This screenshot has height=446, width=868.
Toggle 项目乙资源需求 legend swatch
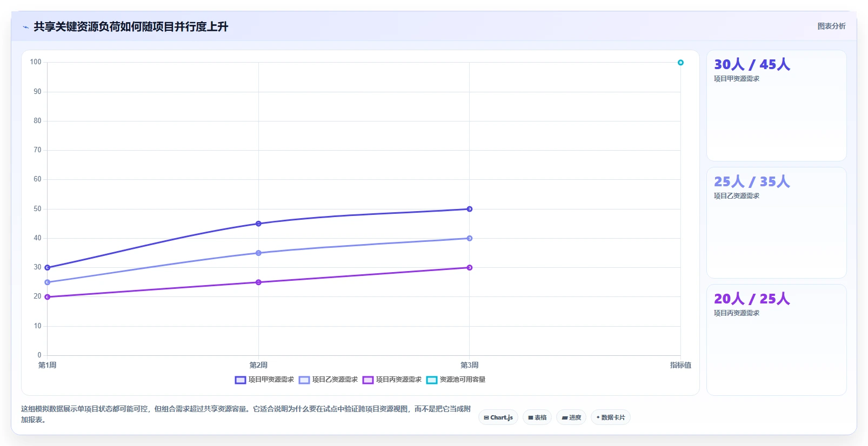click(x=304, y=380)
